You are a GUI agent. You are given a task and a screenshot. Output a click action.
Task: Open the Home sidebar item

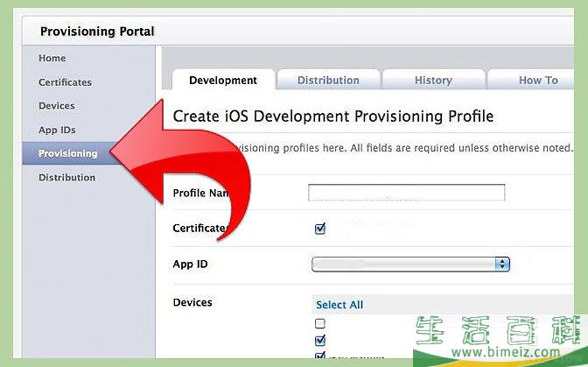(x=52, y=58)
